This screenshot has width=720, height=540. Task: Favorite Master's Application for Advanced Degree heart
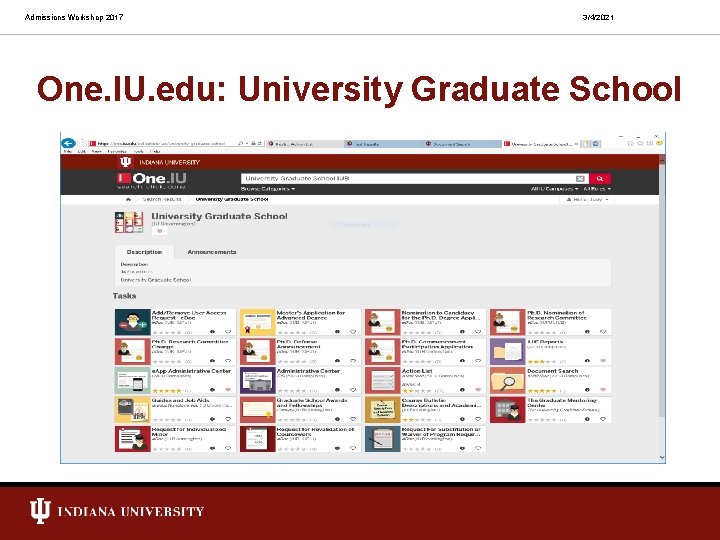point(353,332)
